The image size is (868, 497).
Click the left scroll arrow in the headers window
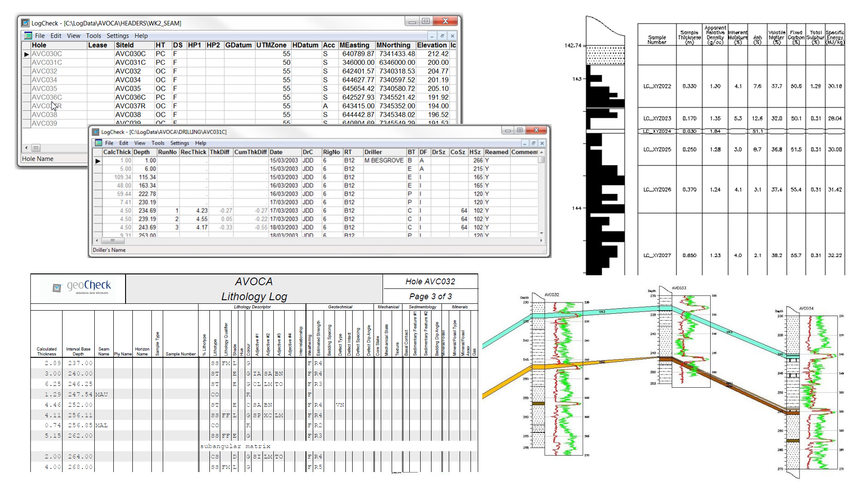[x=26, y=147]
